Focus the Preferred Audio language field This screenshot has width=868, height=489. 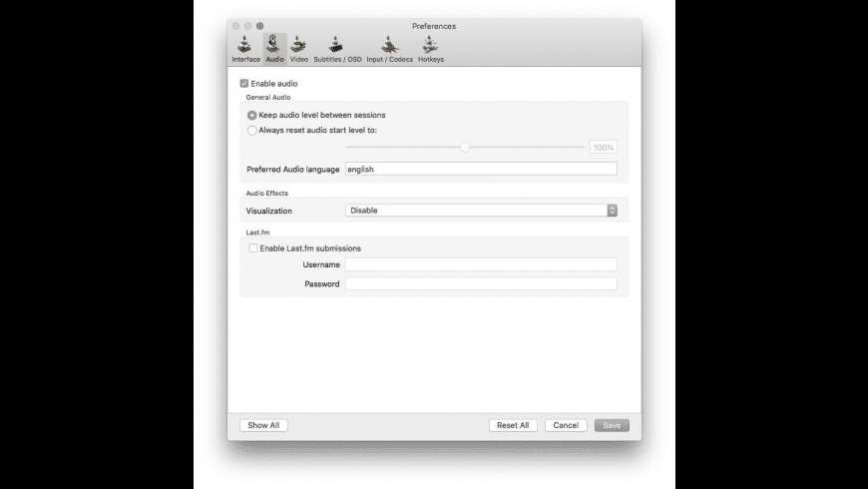click(x=481, y=169)
